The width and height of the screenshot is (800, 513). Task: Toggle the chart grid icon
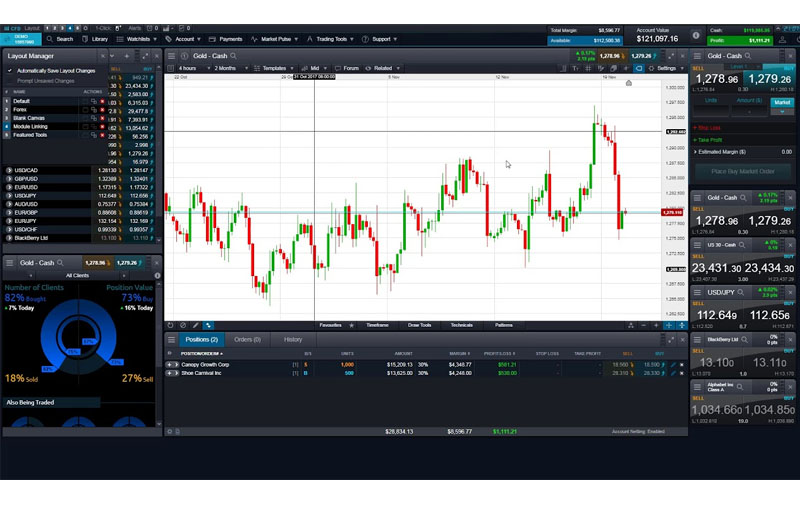pyautogui.click(x=588, y=68)
